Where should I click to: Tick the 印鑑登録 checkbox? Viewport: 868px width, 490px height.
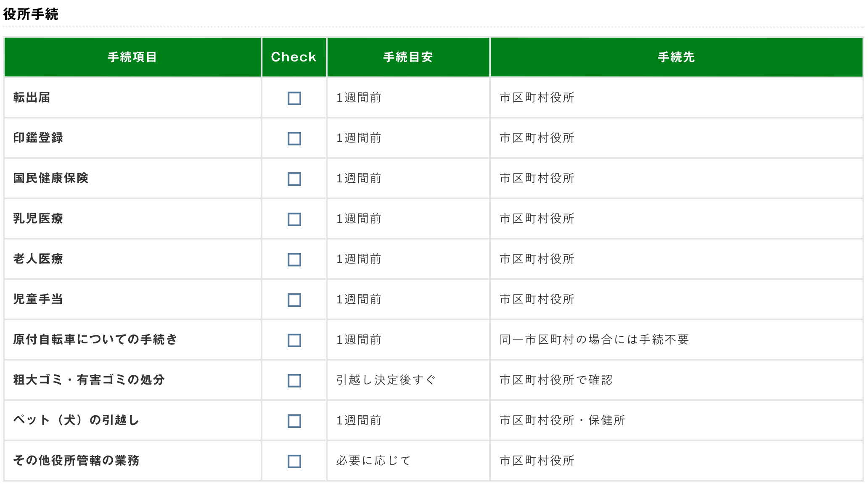pyautogui.click(x=294, y=139)
